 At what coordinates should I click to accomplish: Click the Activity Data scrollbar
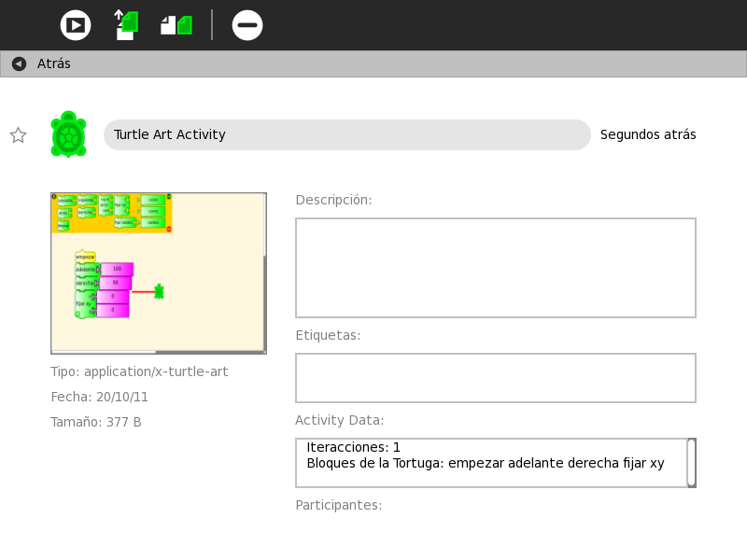pyautogui.click(x=691, y=462)
